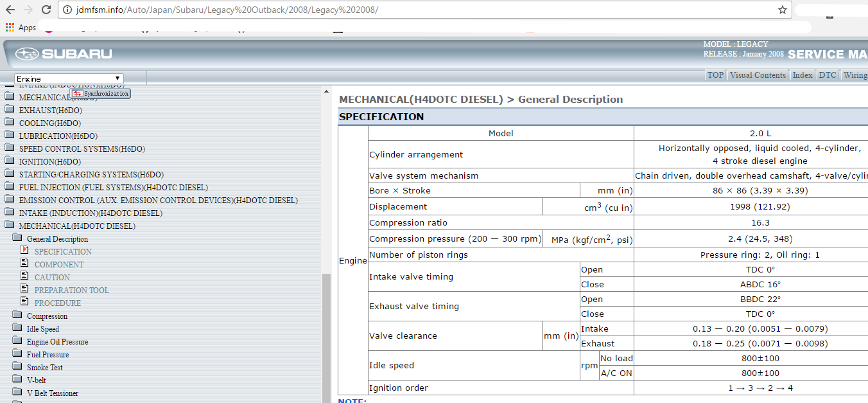Go back using browser back arrow

tap(10, 10)
